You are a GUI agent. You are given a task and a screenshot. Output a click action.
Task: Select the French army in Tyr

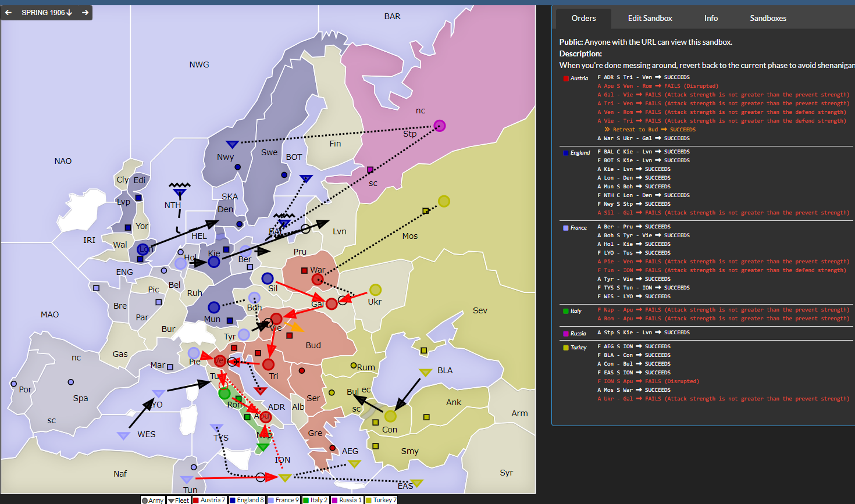click(244, 334)
